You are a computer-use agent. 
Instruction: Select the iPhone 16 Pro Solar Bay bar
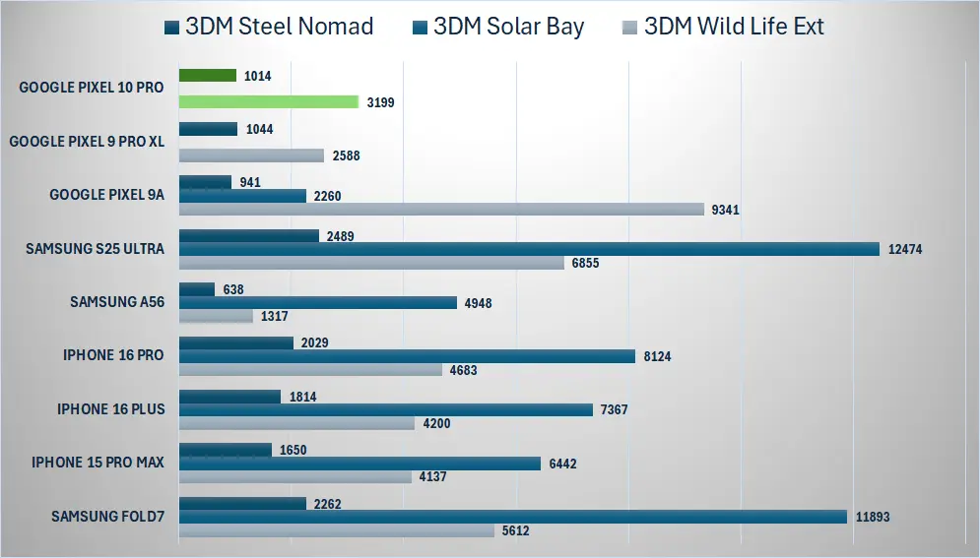[408, 356]
